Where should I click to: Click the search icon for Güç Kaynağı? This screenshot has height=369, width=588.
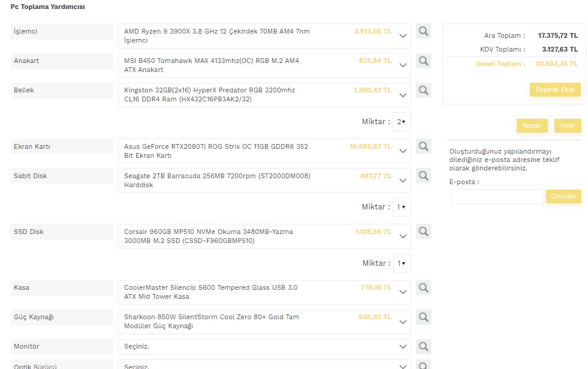[x=424, y=317]
